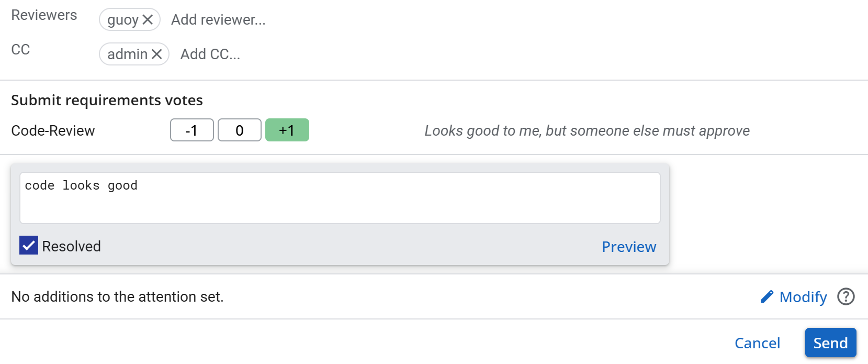Click the Code-Review label

tap(53, 130)
